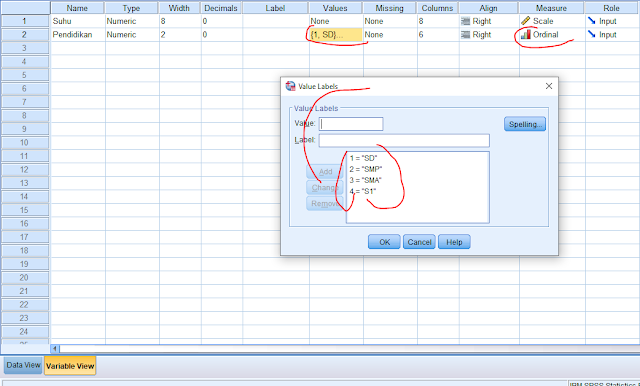Select row header 24
Viewport: 640px width, 386px height.
[25, 331]
